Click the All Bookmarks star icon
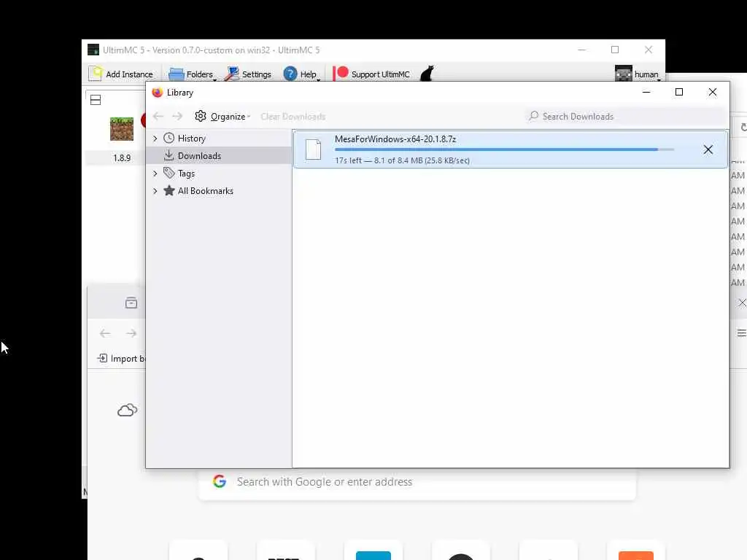The image size is (747, 560). point(169,190)
